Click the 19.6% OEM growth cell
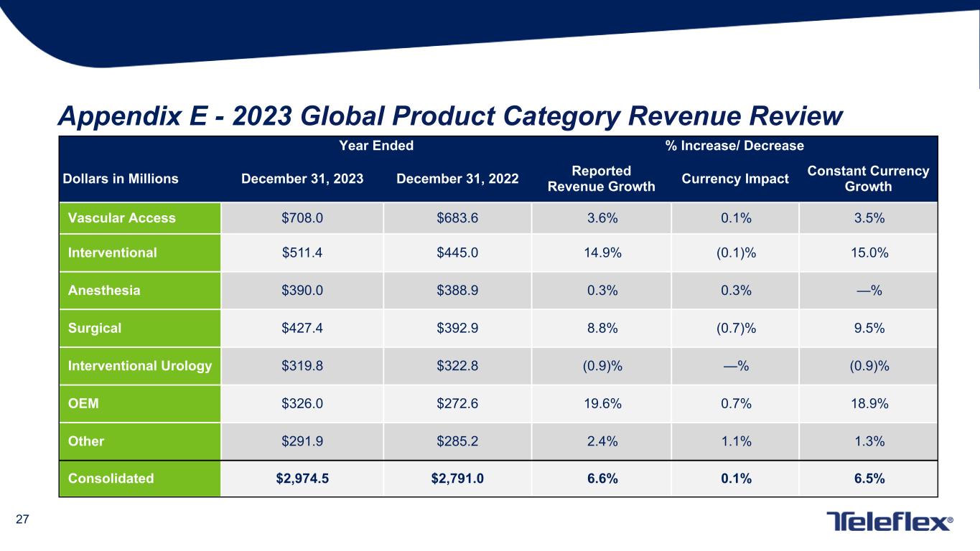The height and width of the screenshot is (551, 980). tap(601, 403)
